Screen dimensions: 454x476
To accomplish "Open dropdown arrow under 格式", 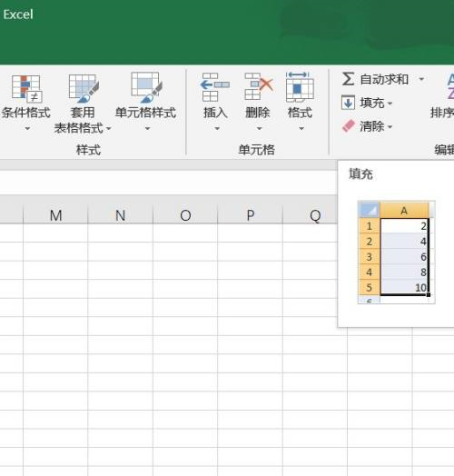I will click(x=301, y=129).
